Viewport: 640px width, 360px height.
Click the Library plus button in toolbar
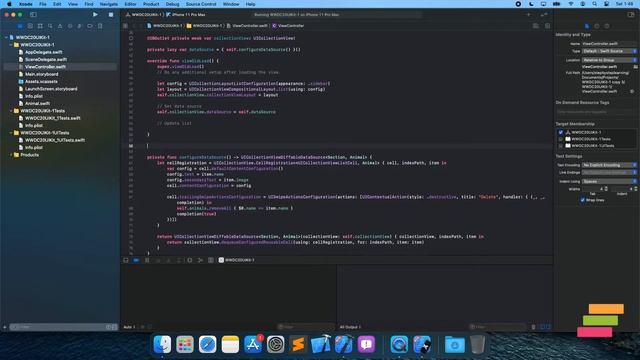[x=529, y=14]
